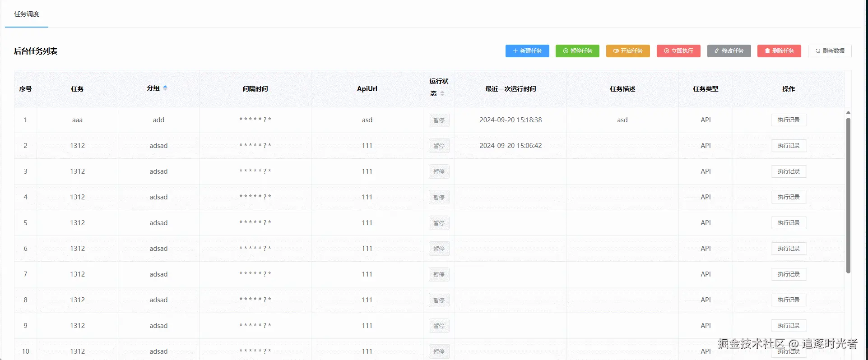Click the 暂停 status tag in row 1
Image resolution: width=868 pixels, height=360 pixels.
pos(439,120)
